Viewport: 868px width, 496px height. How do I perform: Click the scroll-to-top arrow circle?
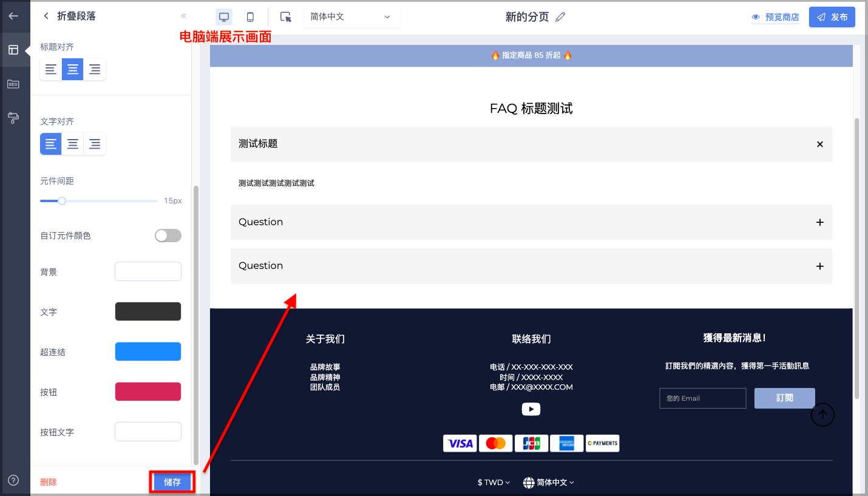(822, 415)
